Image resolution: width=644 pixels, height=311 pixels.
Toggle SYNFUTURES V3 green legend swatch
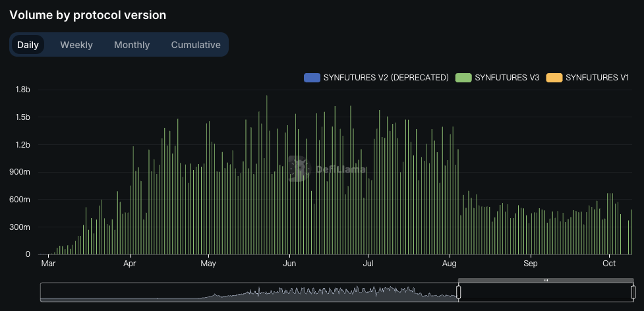[463, 78]
